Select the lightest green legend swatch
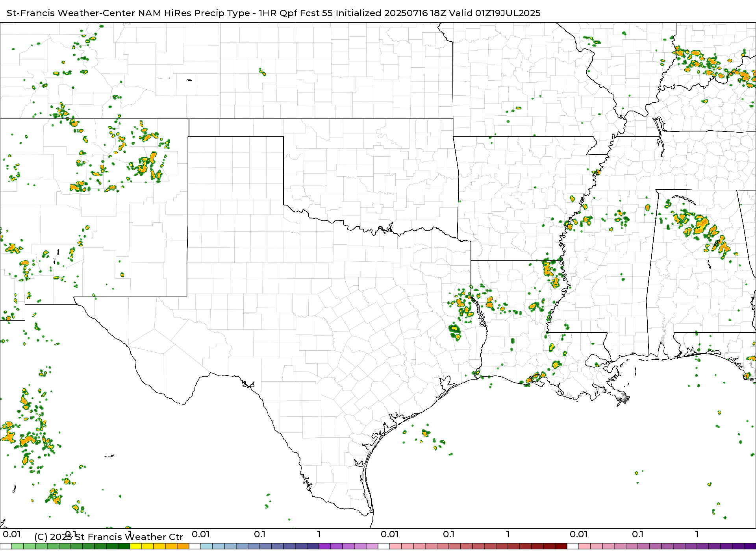This screenshot has width=756, height=551. pos(18,546)
